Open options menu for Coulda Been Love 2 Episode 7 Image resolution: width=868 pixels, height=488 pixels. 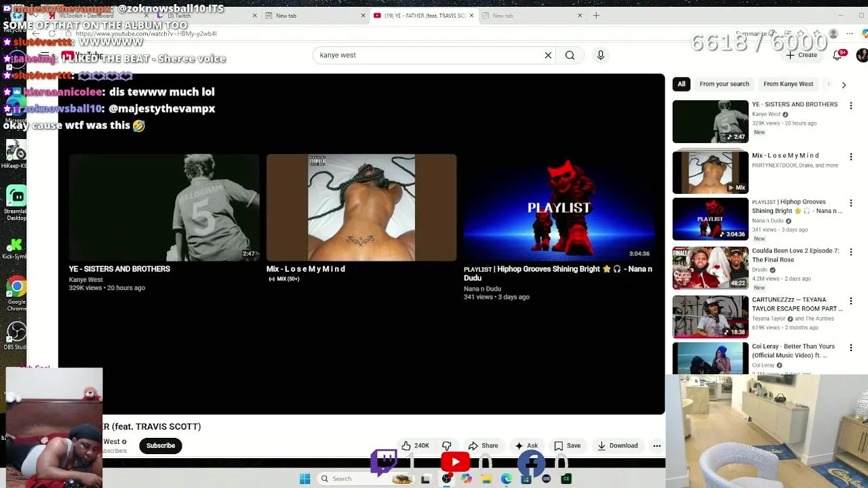(850, 251)
